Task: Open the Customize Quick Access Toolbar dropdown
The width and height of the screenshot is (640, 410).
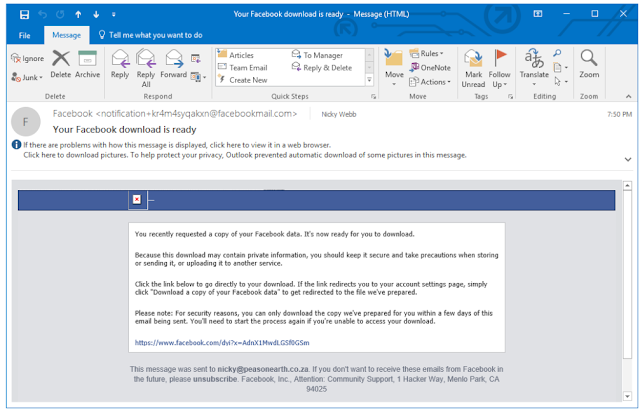Action: [113, 15]
